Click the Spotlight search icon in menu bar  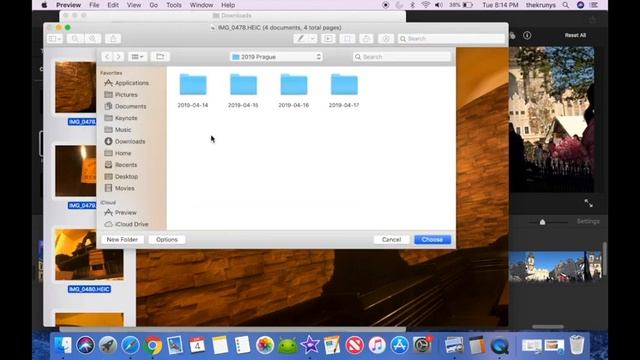coord(565,5)
